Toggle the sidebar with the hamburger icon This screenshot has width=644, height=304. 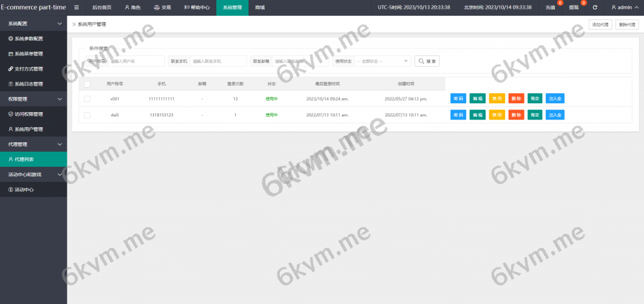pos(77,8)
